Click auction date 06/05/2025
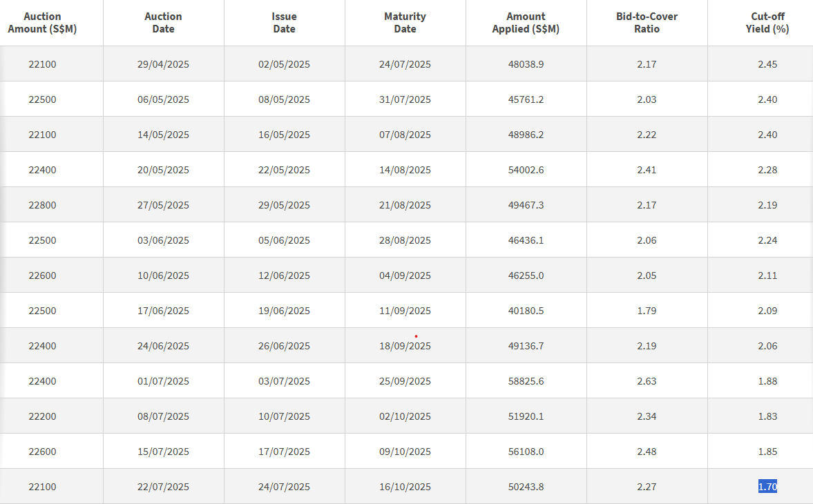 (x=163, y=99)
